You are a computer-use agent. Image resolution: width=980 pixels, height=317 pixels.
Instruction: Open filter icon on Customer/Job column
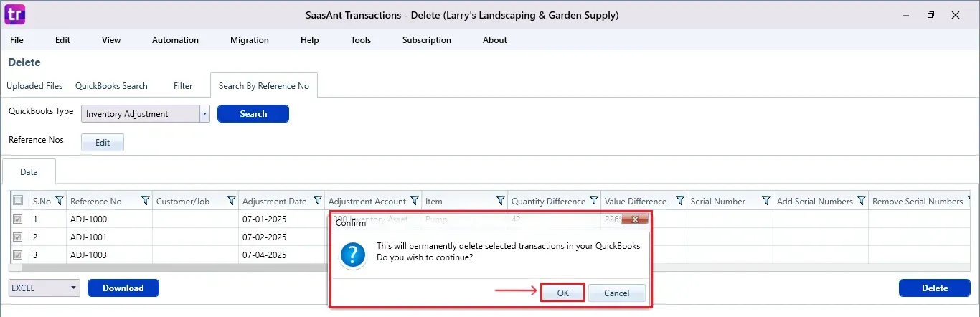pyautogui.click(x=232, y=201)
